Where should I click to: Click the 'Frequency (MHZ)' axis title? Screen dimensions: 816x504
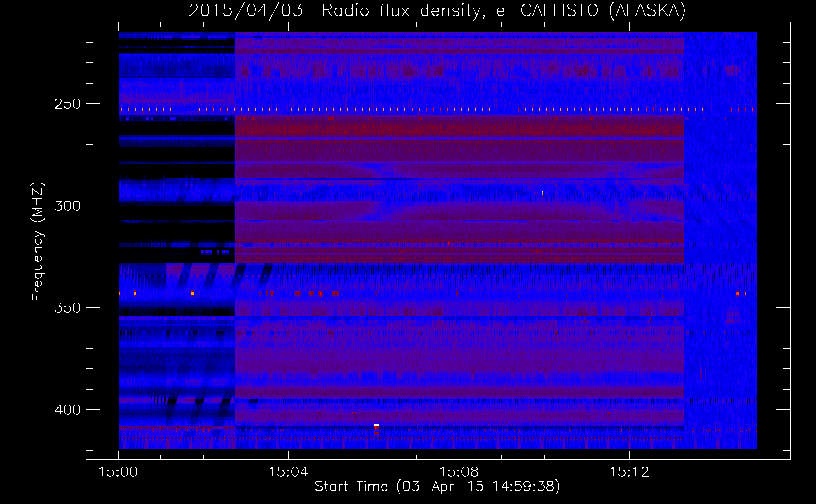(38, 241)
